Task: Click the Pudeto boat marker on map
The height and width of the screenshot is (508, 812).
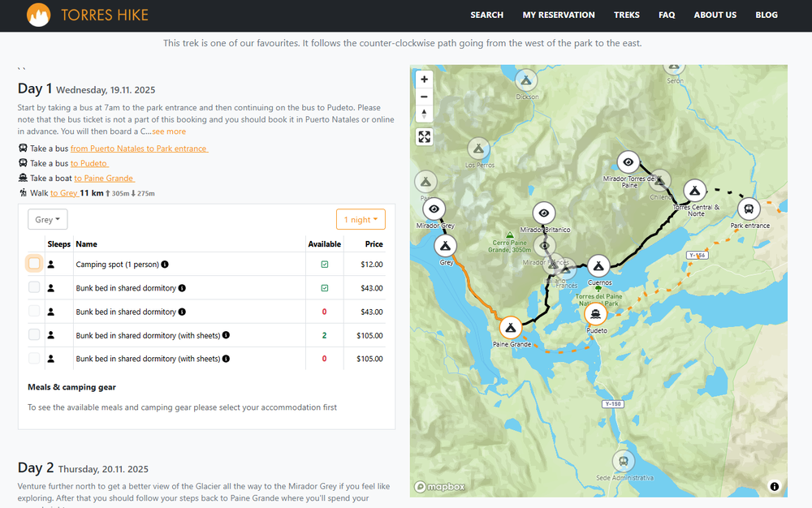Action: click(596, 314)
